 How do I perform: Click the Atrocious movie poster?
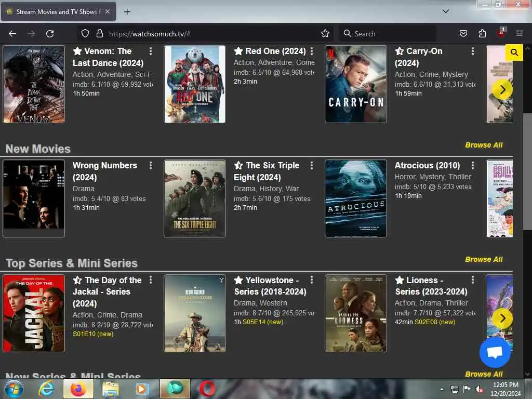(x=356, y=198)
